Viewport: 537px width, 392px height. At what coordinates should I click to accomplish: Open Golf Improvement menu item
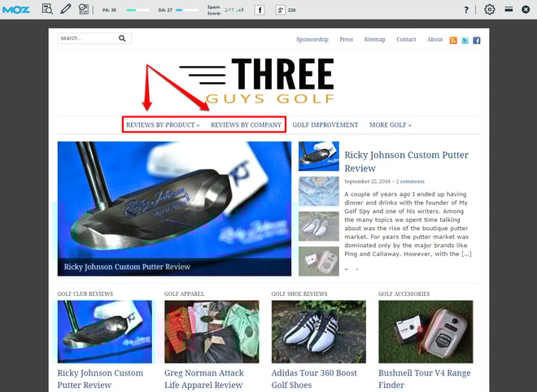pos(325,125)
